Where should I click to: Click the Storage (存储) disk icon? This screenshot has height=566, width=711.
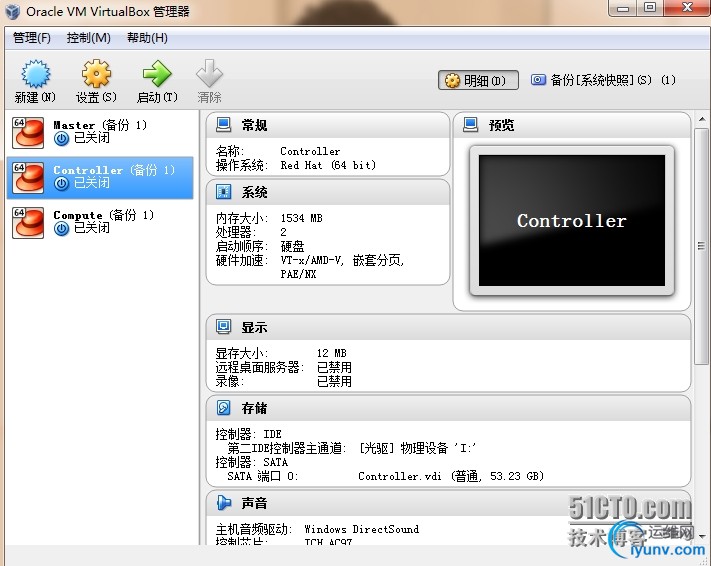point(223,408)
